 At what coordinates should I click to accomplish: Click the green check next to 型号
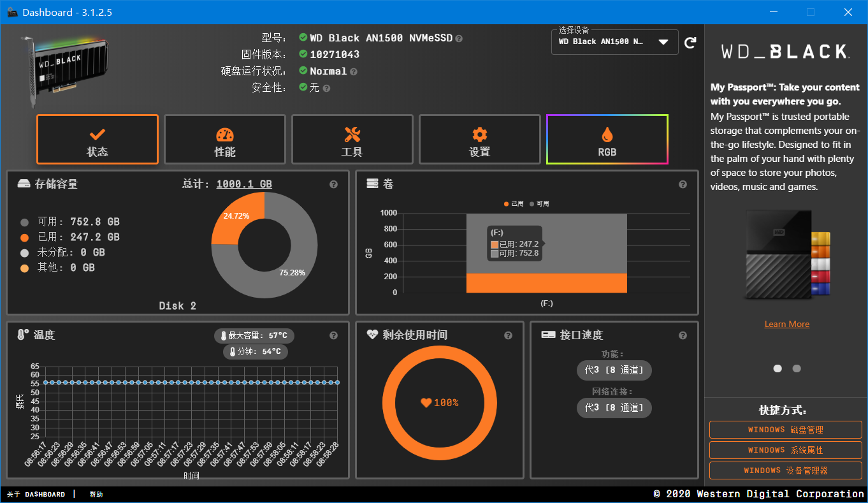[303, 38]
